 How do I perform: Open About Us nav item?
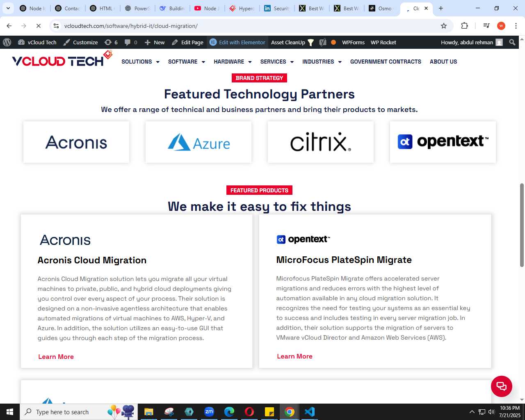point(443,62)
